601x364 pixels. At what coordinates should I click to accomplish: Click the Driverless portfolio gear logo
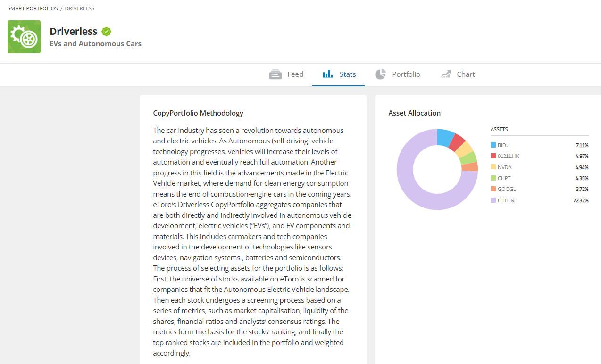pos(24,37)
